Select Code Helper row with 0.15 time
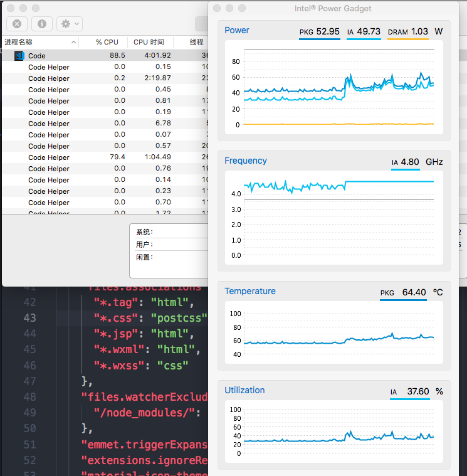 105,67
